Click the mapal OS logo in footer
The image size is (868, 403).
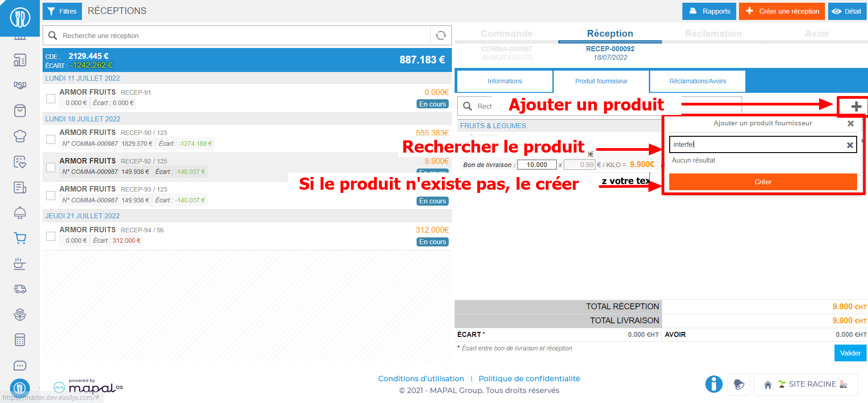[88, 386]
